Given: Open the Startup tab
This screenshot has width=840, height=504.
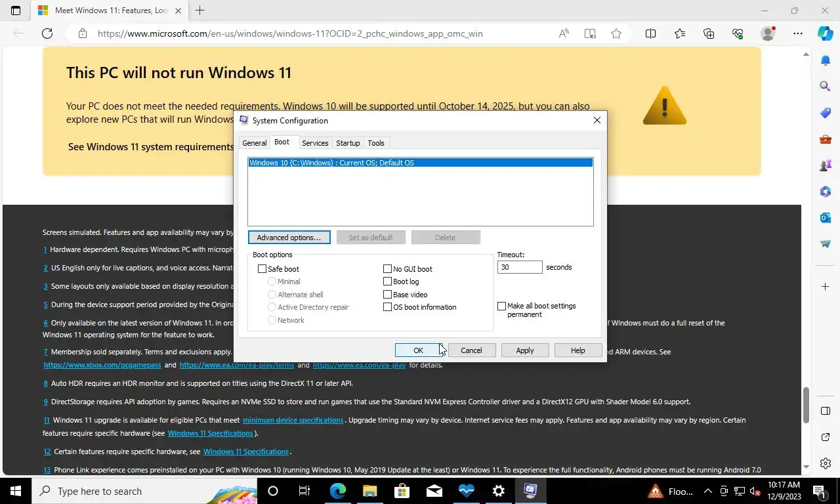Looking at the screenshot, I should point(348,143).
